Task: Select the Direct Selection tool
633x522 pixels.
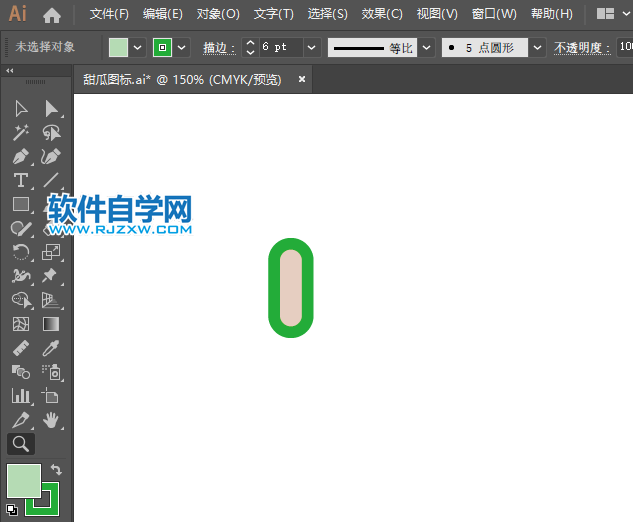Action: tap(51, 109)
